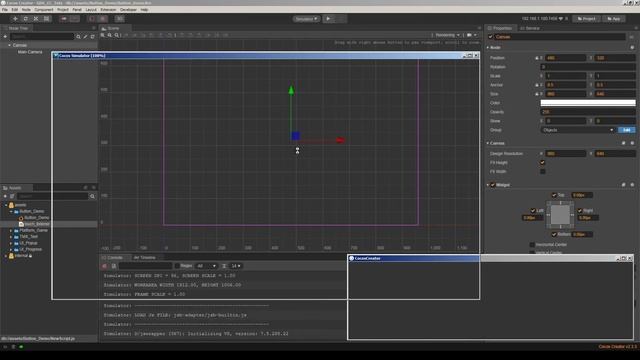Click the add node plus icon in Node Tree
Viewport: 640px width, 360px height.
(x=5, y=36)
